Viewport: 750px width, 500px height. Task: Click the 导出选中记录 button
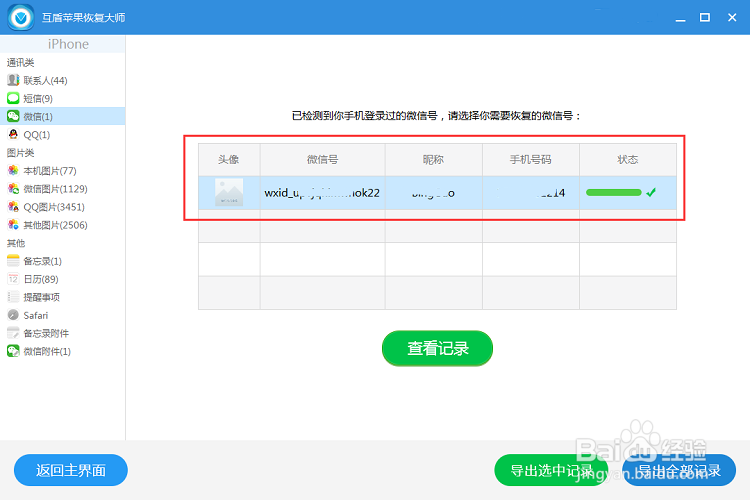(551, 470)
